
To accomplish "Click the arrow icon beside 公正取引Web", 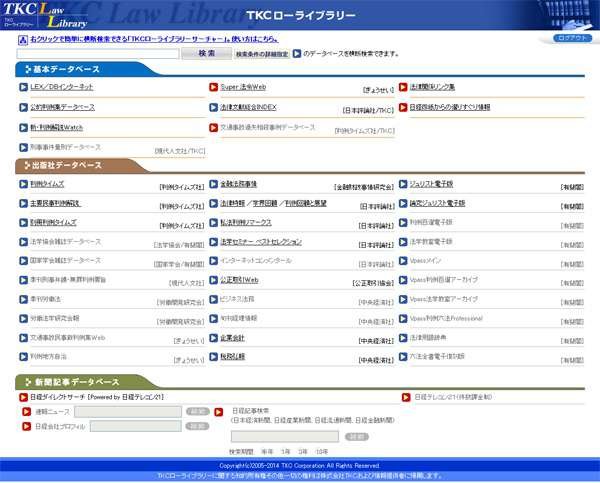I will [x=214, y=280].
